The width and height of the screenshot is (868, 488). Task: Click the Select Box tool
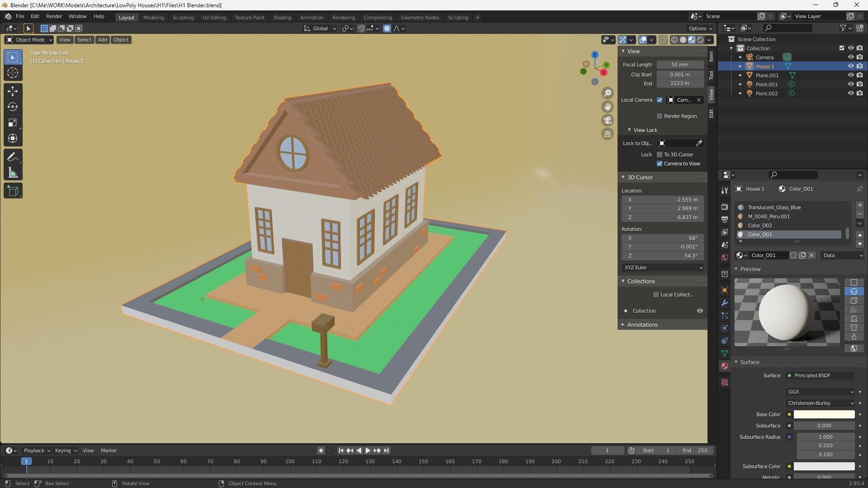pos(13,57)
